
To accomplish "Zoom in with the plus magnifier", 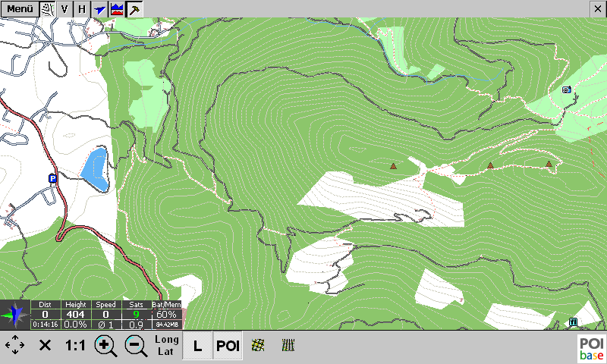I will point(105,346).
